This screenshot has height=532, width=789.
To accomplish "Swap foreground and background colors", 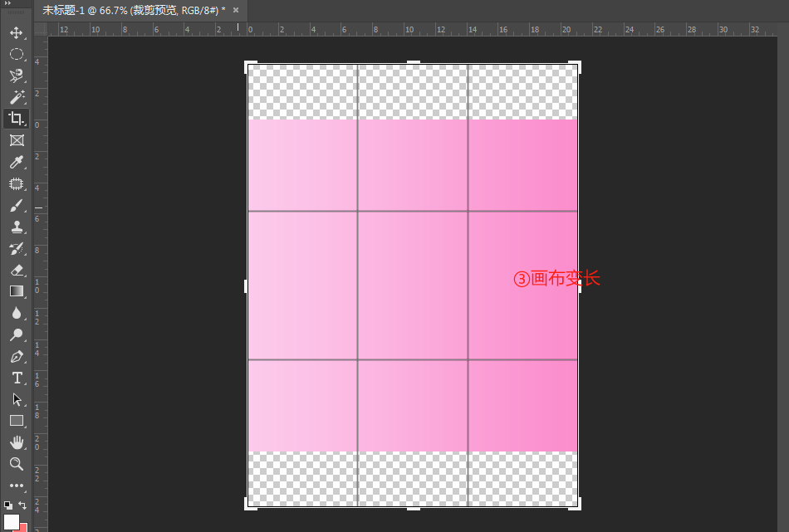I will point(22,505).
